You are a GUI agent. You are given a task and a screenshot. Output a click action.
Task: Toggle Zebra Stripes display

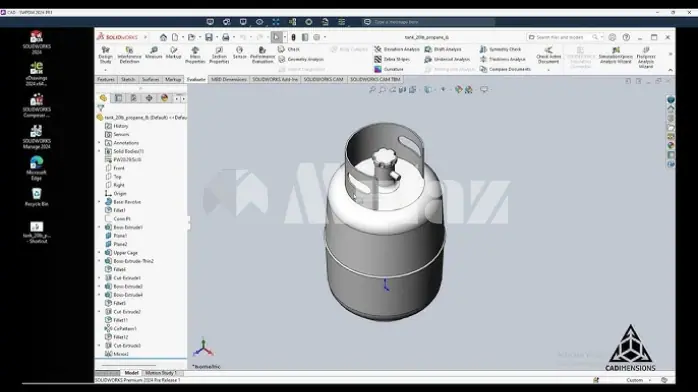[392, 59]
